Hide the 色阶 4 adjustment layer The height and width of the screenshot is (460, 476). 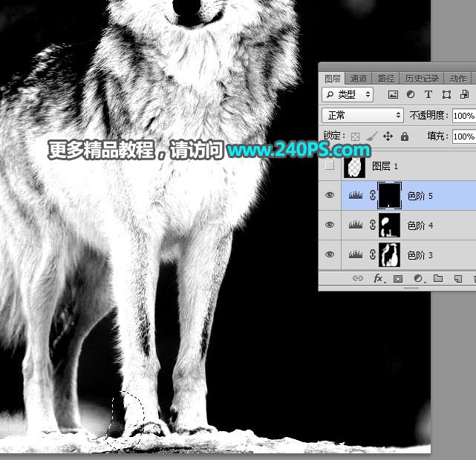pyautogui.click(x=330, y=225)
